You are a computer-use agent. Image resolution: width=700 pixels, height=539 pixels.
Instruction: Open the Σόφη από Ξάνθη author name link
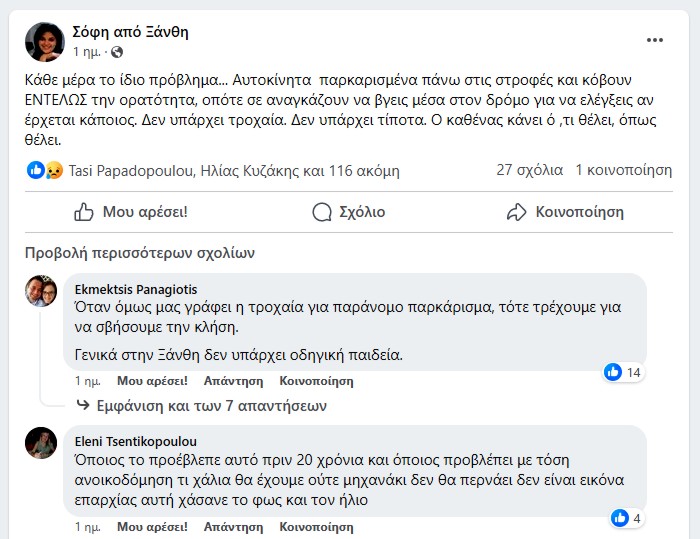pyautogui.click(x=131, y=32)
